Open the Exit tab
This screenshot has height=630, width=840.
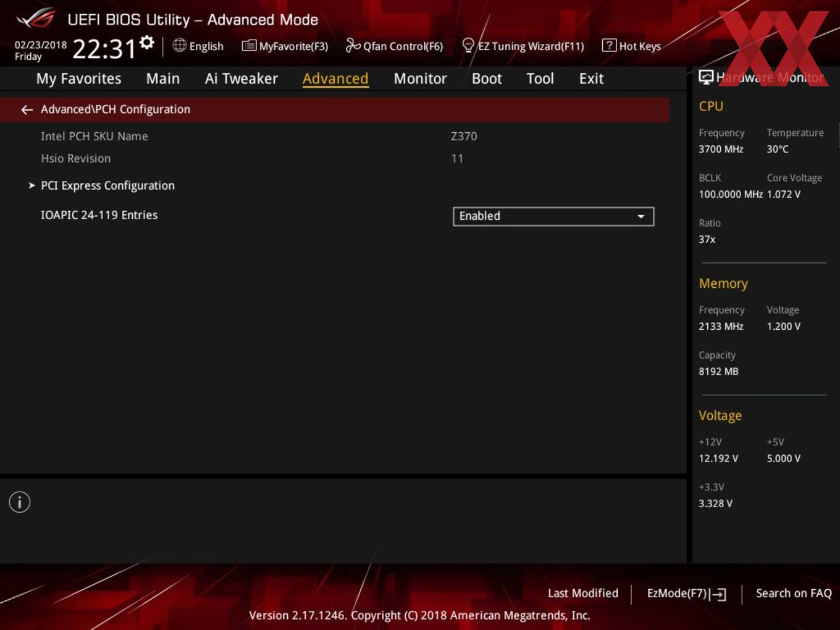point(591,79)
